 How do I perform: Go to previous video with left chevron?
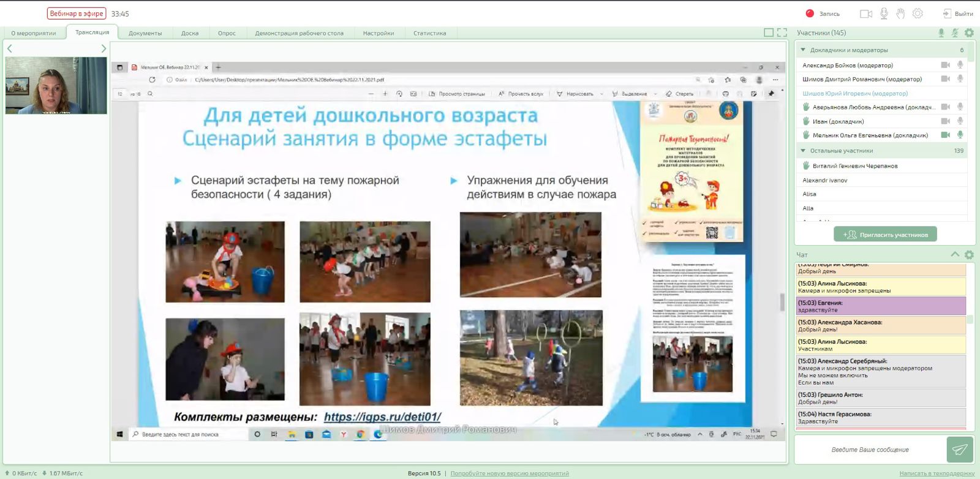(x=9, y=48)
